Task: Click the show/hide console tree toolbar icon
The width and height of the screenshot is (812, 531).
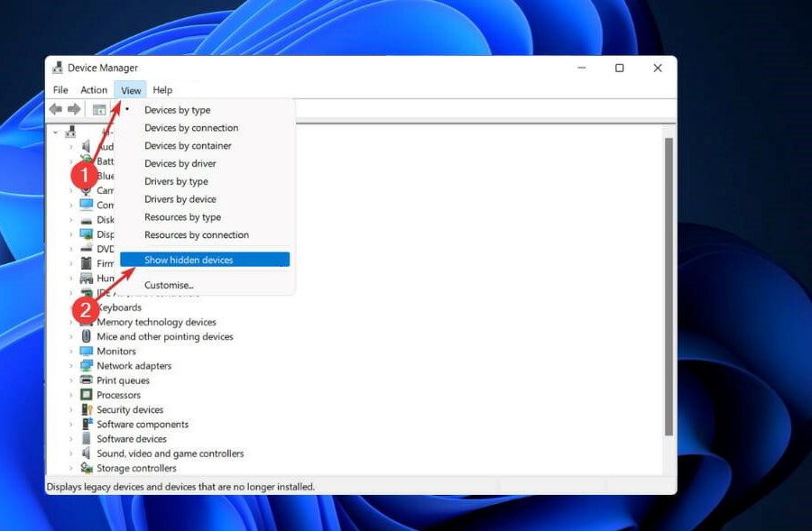Action: 99,109
